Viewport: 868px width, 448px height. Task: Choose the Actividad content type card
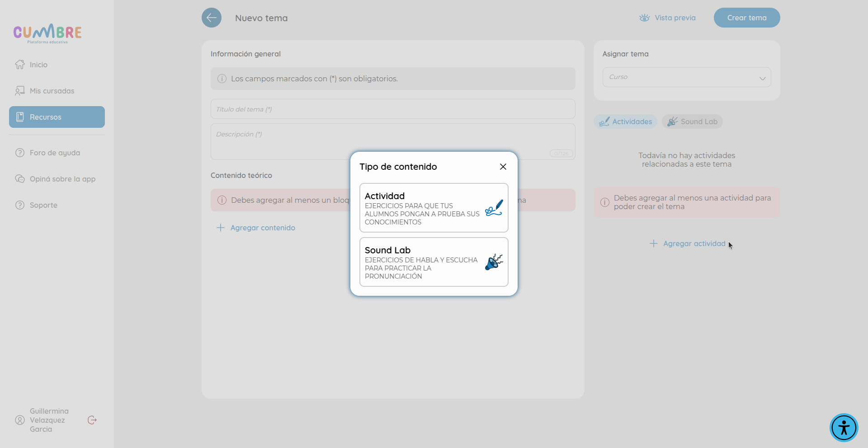434,208
